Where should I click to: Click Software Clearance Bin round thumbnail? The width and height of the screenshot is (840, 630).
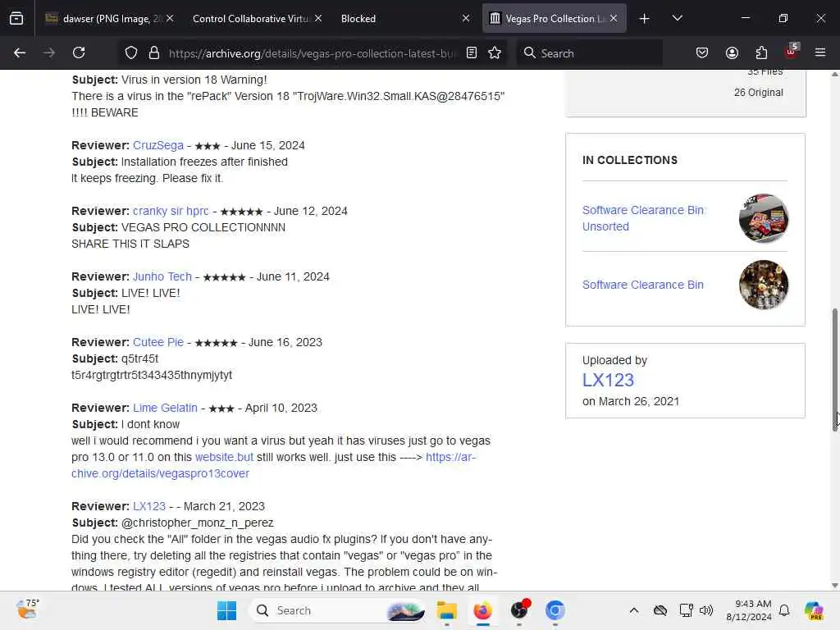(764, 285)
